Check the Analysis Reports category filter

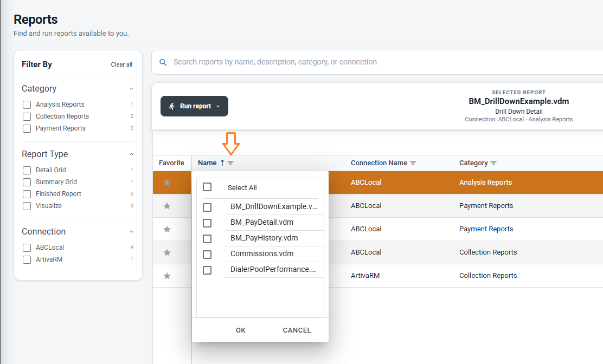point(27,105)
